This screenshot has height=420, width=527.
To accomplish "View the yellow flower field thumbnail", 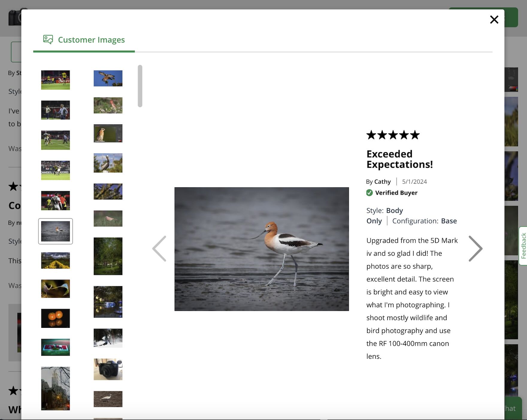I will pos(55,260).
